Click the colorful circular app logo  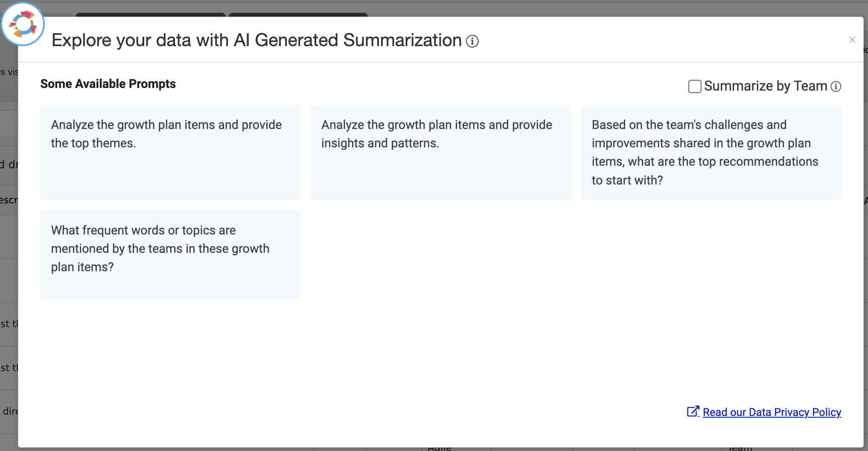(x=23, y=24)
